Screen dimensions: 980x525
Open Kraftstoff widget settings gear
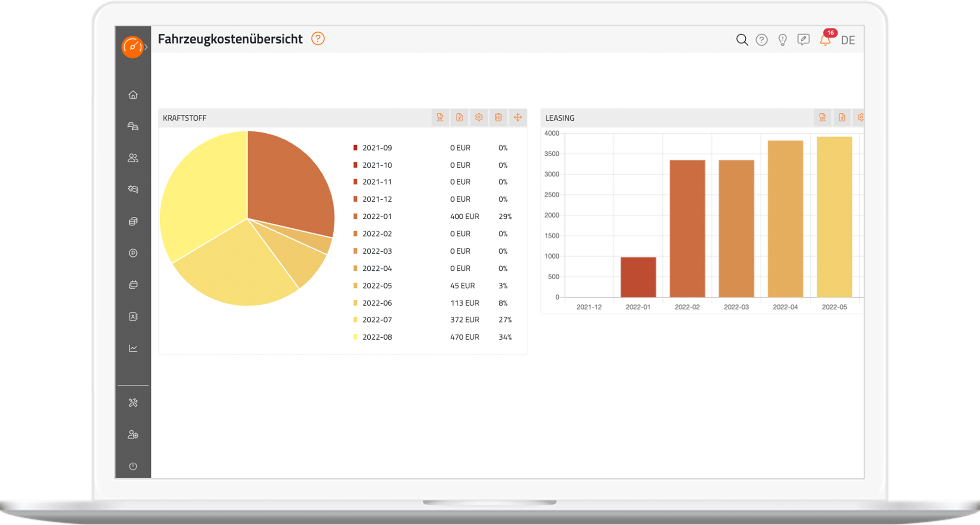point(479,118)
